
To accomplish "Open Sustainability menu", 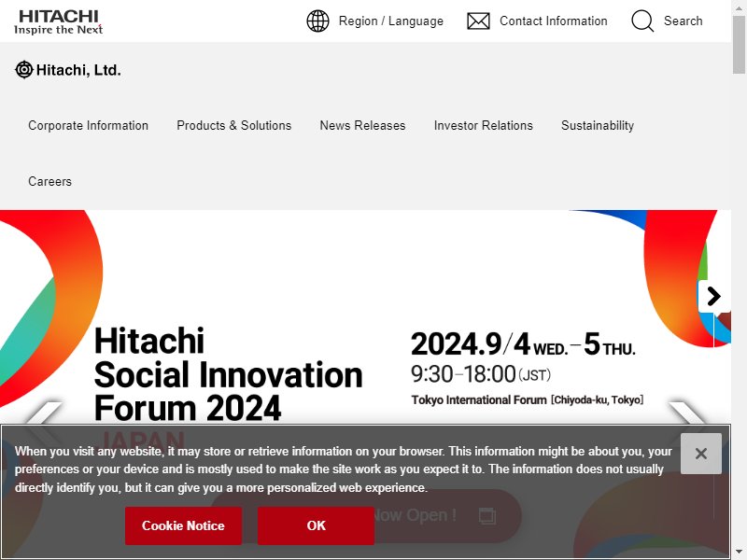I will click(598, 125).
